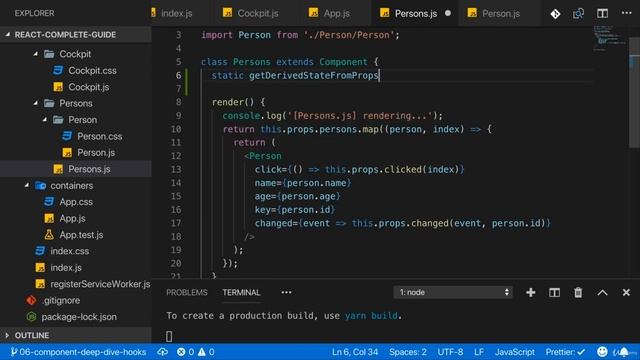Place cursor after getDerivedStateFromProps on line 6

pos(380,76)
